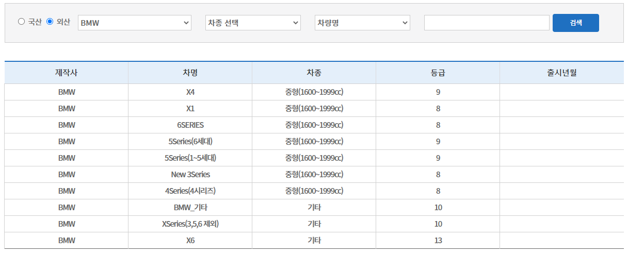The width and height of the screenshot is (644, 254).
Task: Click grade 8 in the 6SERIES row
Action: point(438,125)
